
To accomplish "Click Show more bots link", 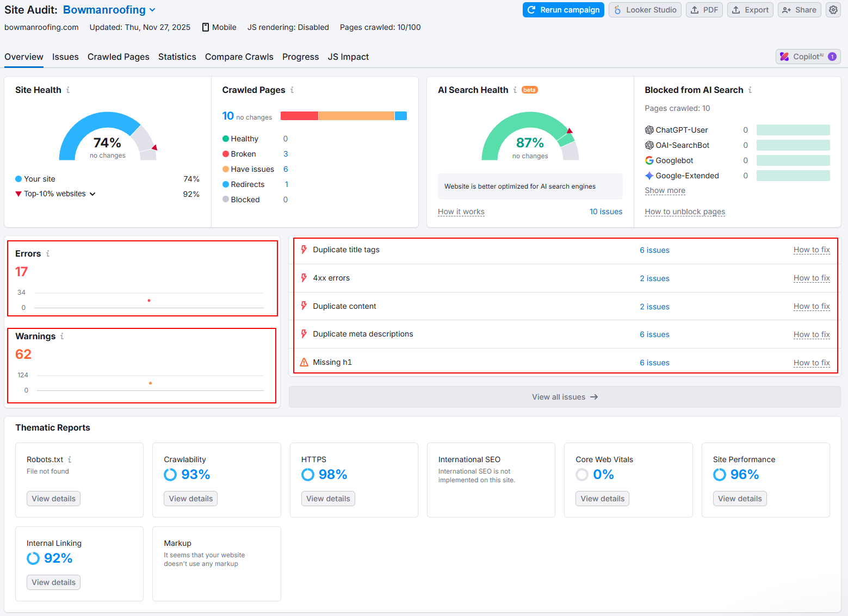I will tap(665, 191).
